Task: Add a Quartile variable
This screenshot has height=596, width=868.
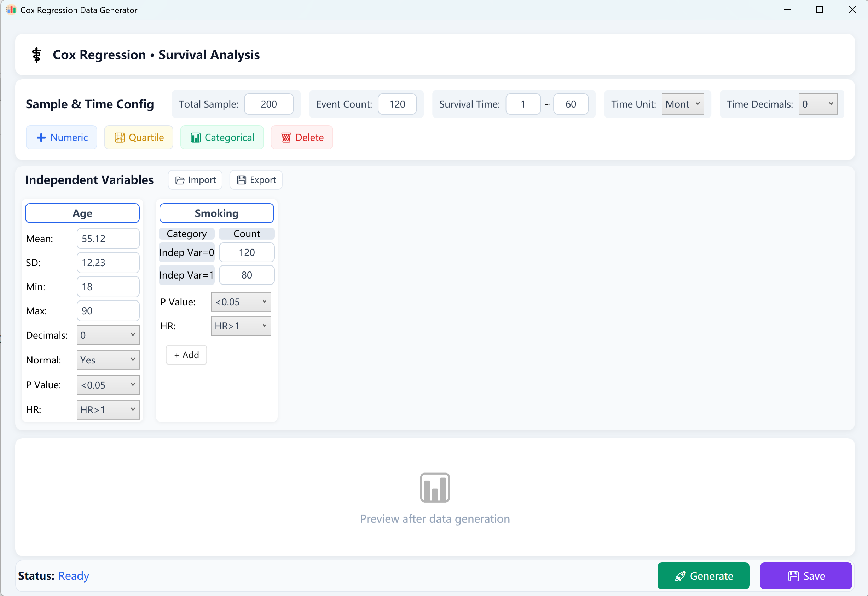Action: [139, 137]
